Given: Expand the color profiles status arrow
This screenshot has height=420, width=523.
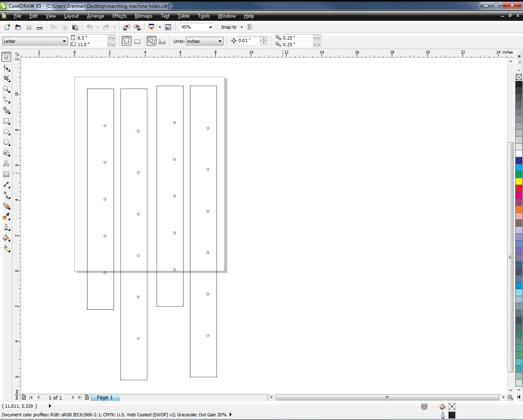Looking at the screenshot, I should pos(231,414).
